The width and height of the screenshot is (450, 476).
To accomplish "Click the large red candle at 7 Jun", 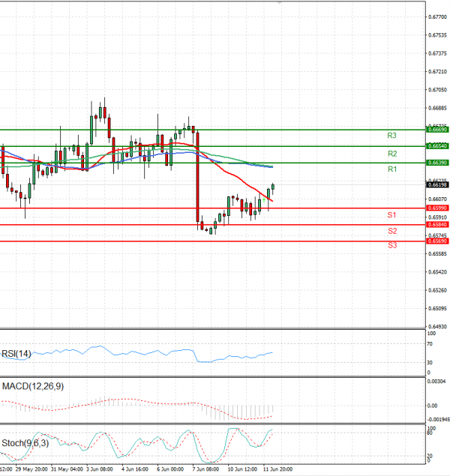I will click(198, 177).
